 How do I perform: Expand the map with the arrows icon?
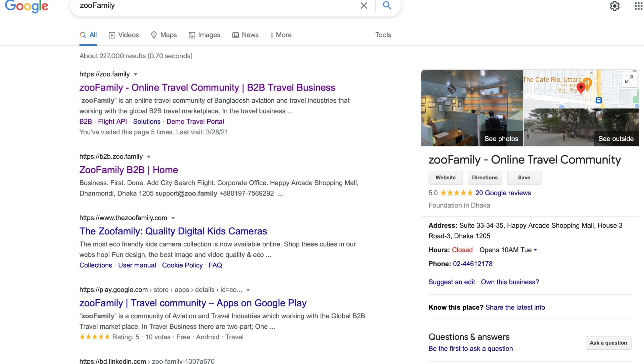pos(629,79)
